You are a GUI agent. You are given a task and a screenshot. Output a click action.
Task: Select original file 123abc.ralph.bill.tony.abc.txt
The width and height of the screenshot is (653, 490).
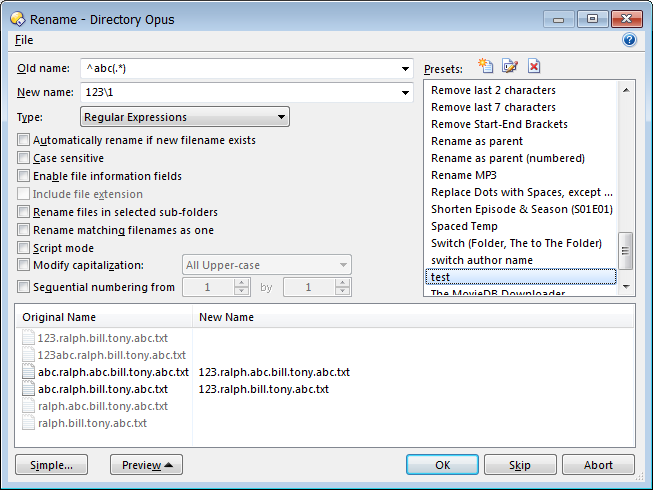pyautogui.click(x=112, y=355)
